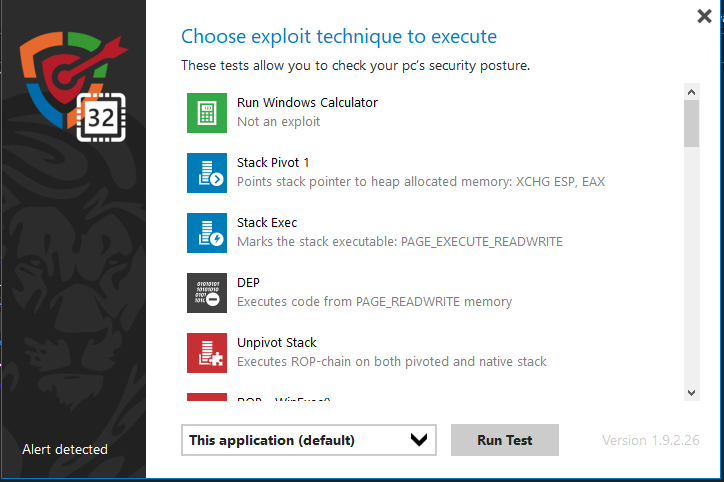Click the DEP binary code icon
The image size is (724, 482).
207,292
